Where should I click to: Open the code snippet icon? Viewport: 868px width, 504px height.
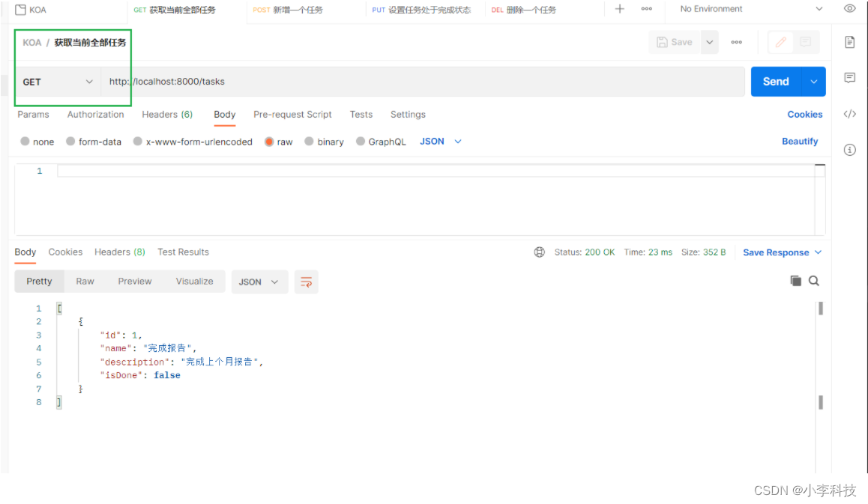click(x=849, y=115)
